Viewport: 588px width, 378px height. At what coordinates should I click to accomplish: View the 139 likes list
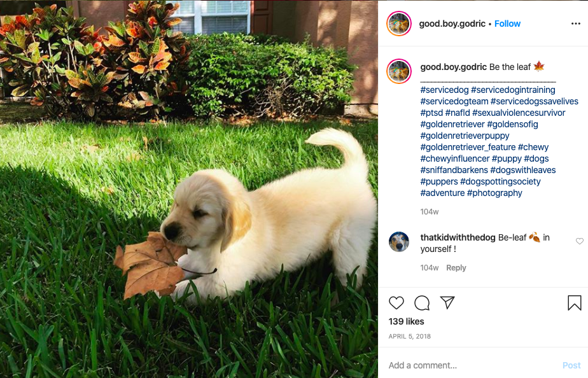tap(406, 322)
